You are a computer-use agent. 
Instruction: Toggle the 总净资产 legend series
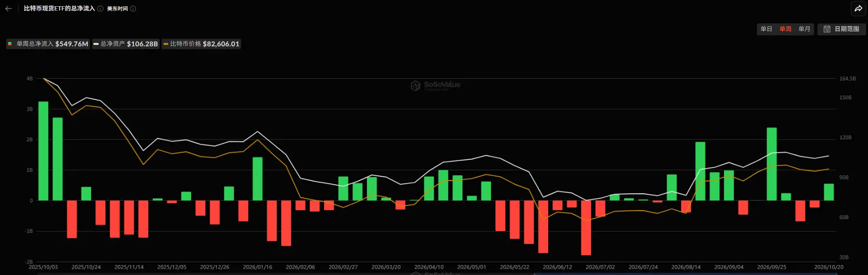tap(126, 44)
